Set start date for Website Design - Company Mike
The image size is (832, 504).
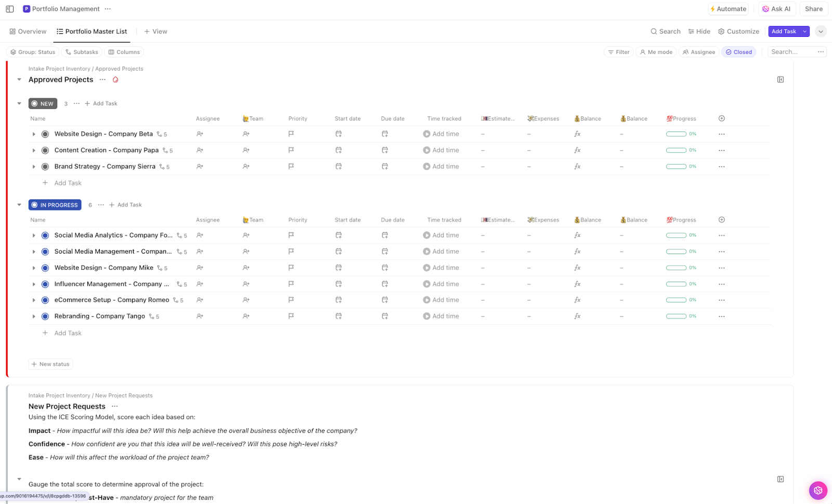coord(339,268)
